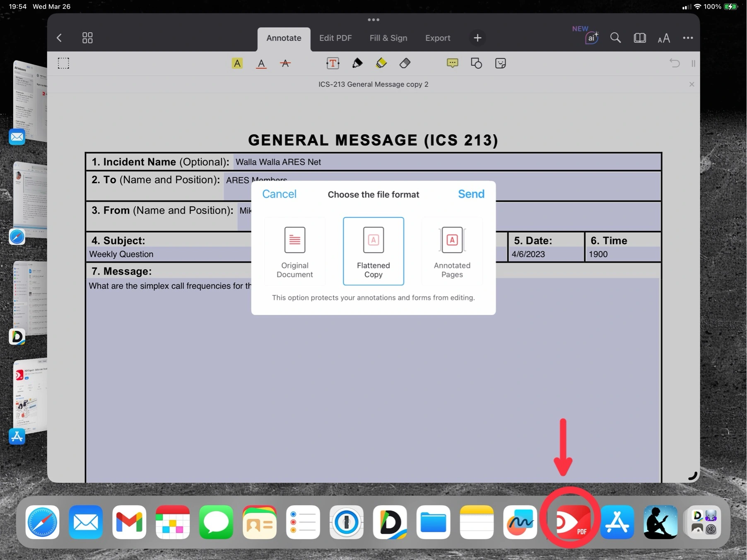Select the text box tool
Image resolution: width=747 pixels, height=560 pixels.
(x=333, y=63)
